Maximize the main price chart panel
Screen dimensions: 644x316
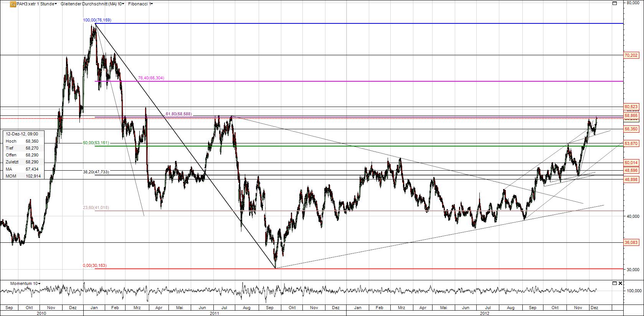coord(614,3)
